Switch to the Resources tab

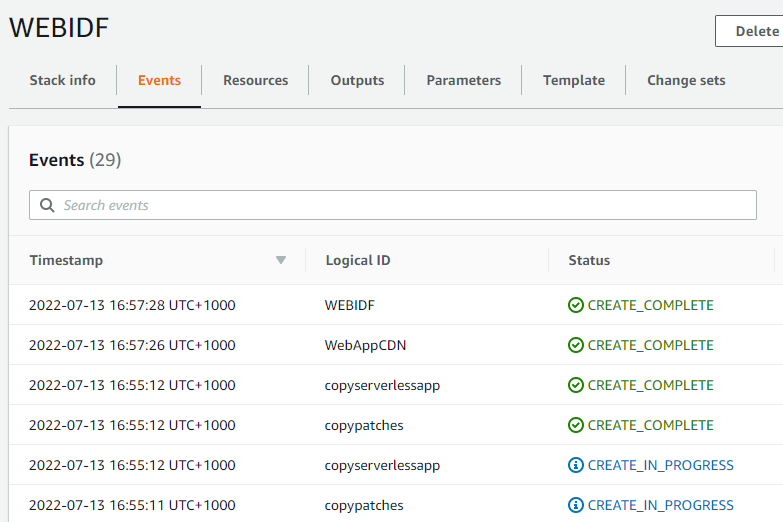pos(255,80)
